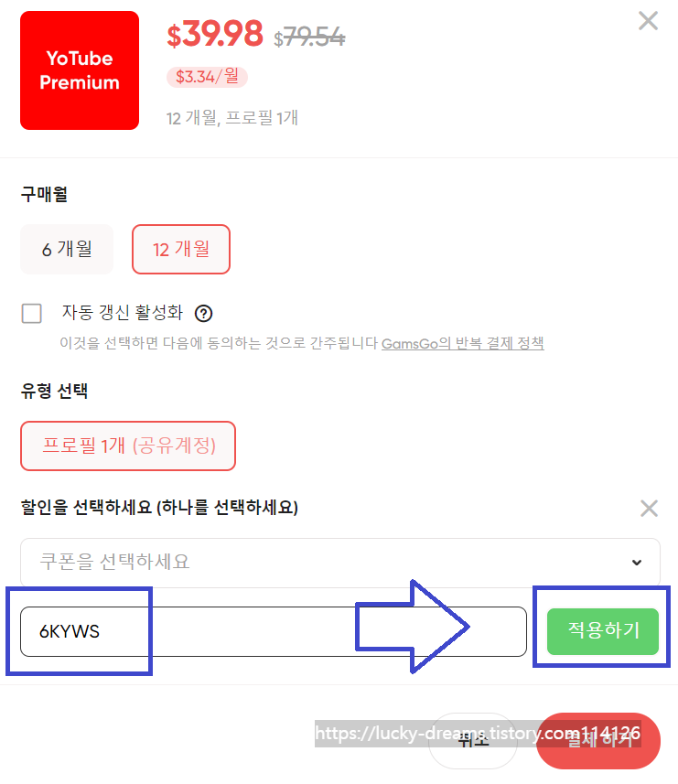Dismiss the discount section X icon
Screen dimensions: 678x784
pos(649,508)
